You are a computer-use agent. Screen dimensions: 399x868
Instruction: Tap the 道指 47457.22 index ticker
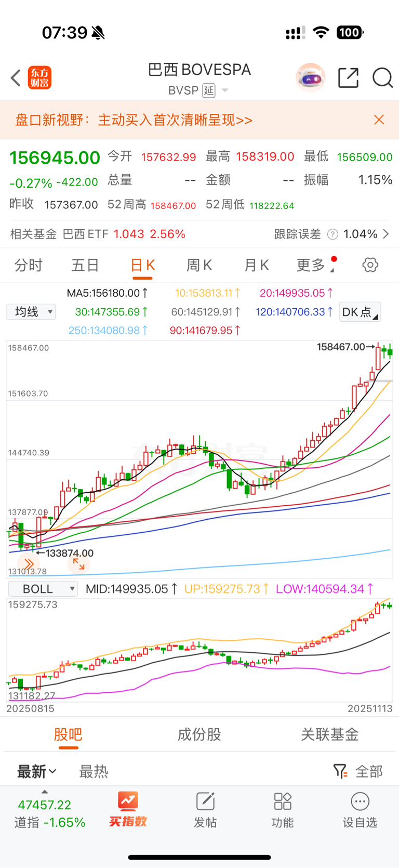tap(49, 813)
